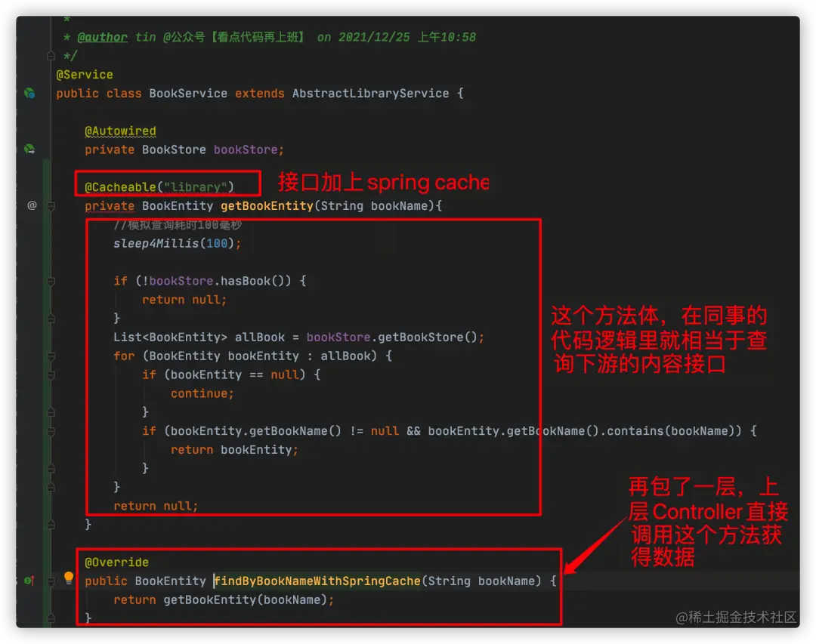Click the Spring bean gutter icon beside BookService class
Viewport: 816px width, 644px height.
29,94
